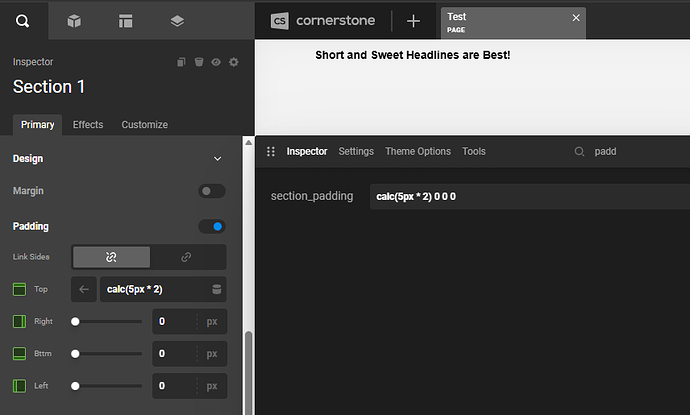The image size is (690, 415).
Task: Open Settings tab in bottom panel
Action: pyautogui.click(x=356, y=151)
